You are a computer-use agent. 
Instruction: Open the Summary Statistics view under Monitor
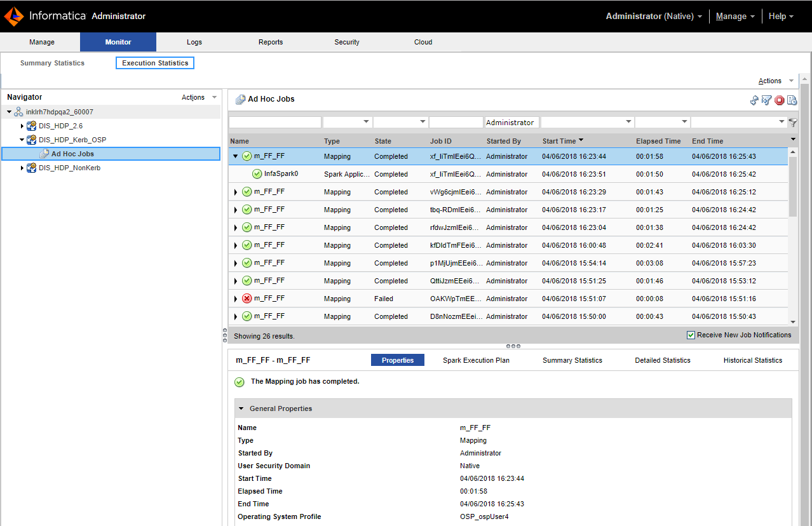52,63
